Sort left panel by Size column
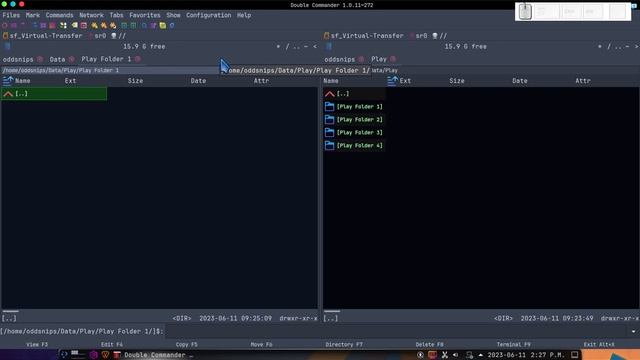 (x=135, y=81)
